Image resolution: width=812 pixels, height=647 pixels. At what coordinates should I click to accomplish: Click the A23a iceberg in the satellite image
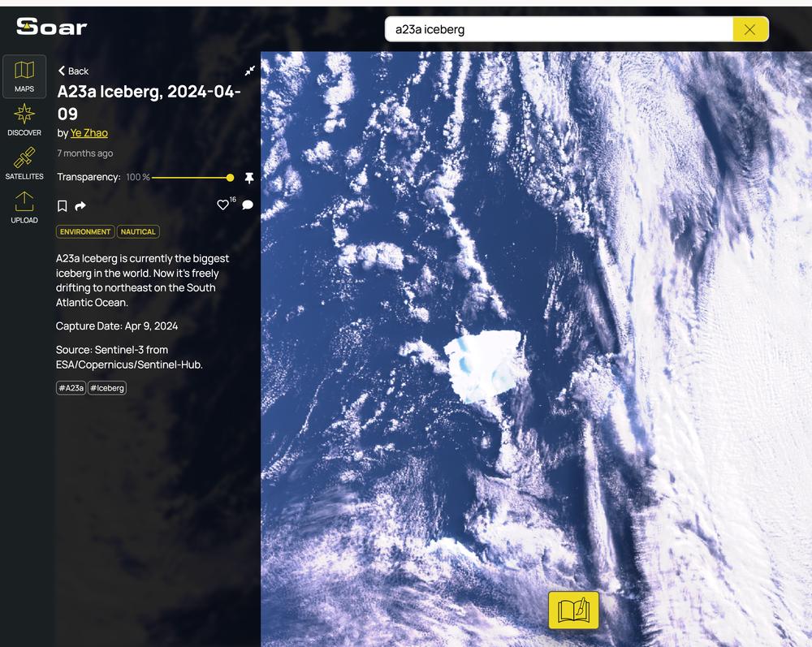tap(486, 365)
